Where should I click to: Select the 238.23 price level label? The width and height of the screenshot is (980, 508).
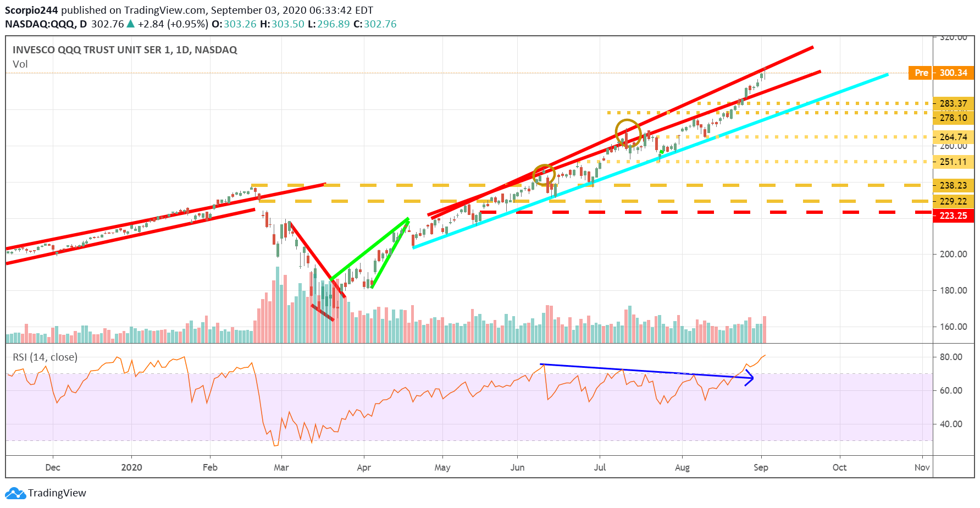tap(953, 185)
